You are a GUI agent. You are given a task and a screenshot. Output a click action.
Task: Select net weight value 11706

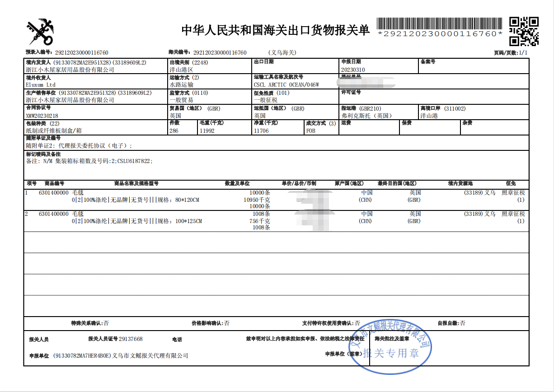point(262,131)
